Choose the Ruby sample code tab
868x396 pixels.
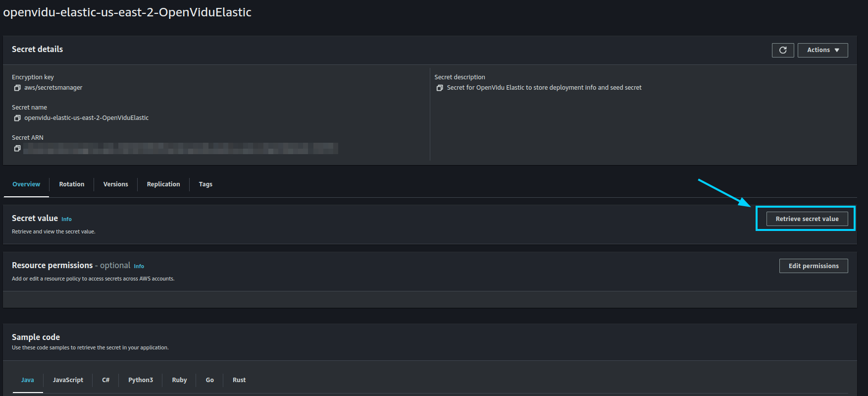(x=179, y=380)
